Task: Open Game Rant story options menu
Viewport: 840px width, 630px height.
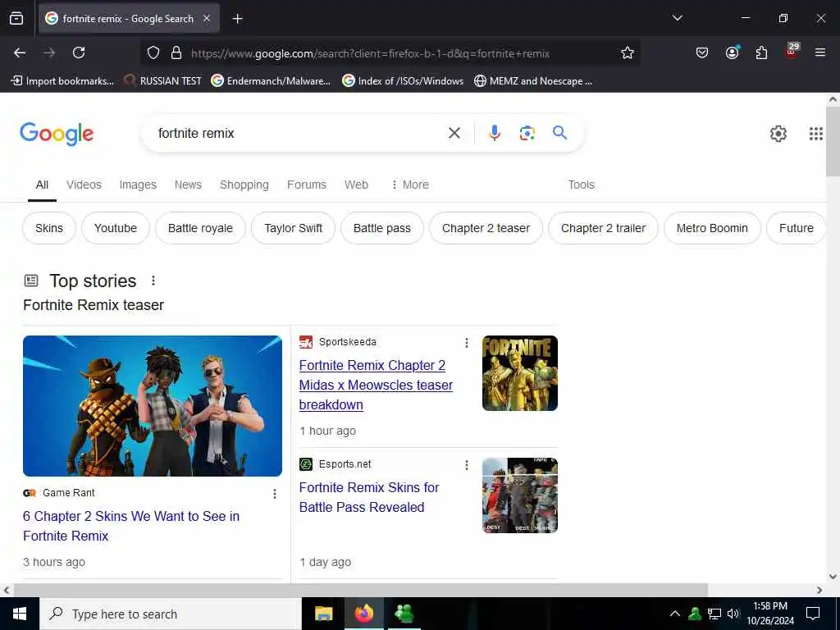Action: [275, 494]
